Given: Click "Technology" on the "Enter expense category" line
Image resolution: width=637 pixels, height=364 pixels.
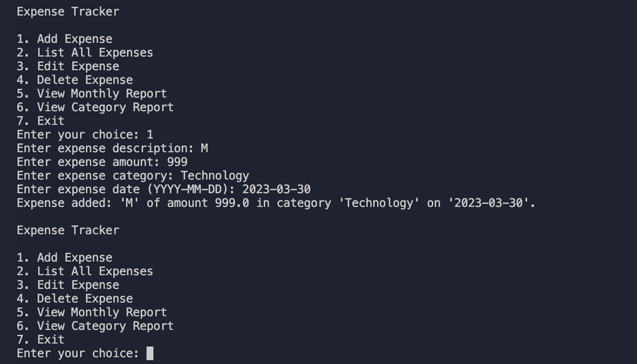Looking at the screenshot, I should (214, 176).
